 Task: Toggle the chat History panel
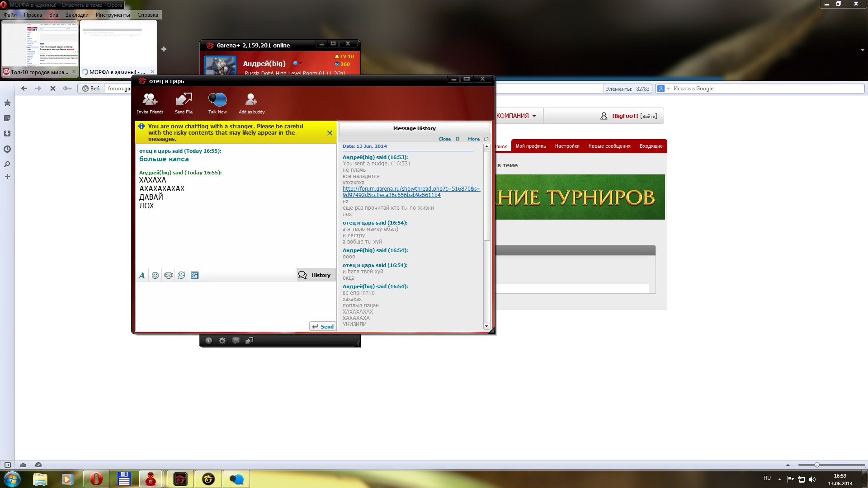(x=316, y=275)
